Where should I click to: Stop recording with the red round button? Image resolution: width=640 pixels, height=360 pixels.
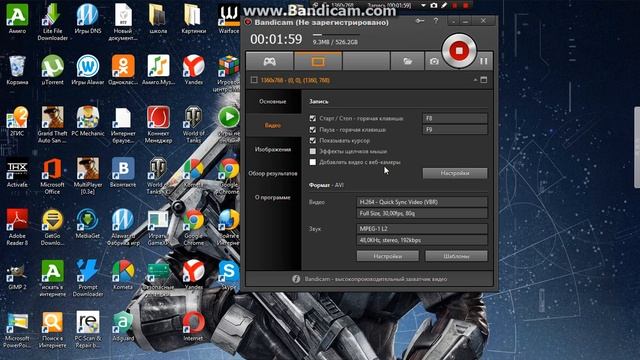pos(459,51)
